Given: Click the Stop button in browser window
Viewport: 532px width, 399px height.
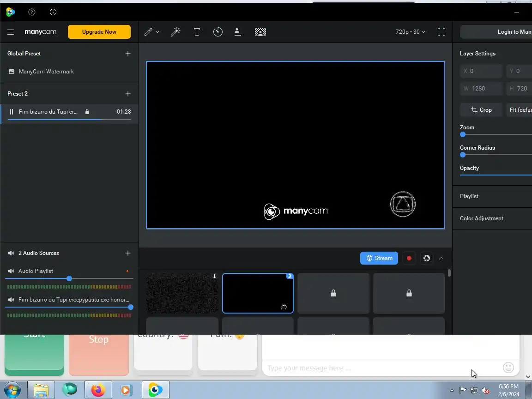Looking at the screenshot, I should (99, 355).
